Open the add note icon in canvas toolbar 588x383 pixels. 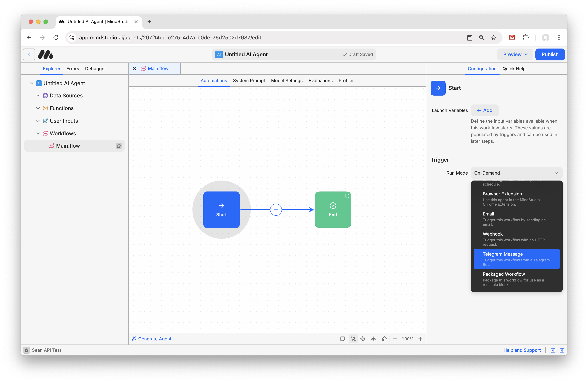[x=343, y=339]
